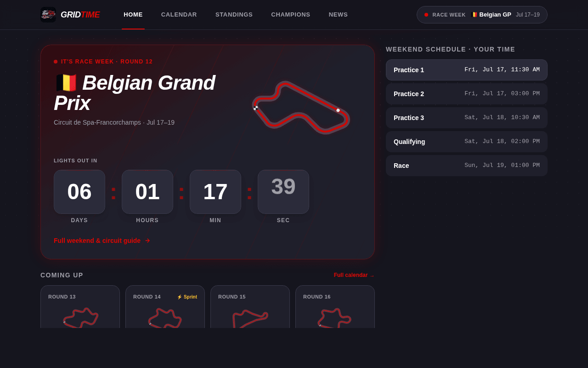Select the Race schedule row
The width and height of the screenshot is (588, 368).
pyautogui.click(x=467, y=166)
